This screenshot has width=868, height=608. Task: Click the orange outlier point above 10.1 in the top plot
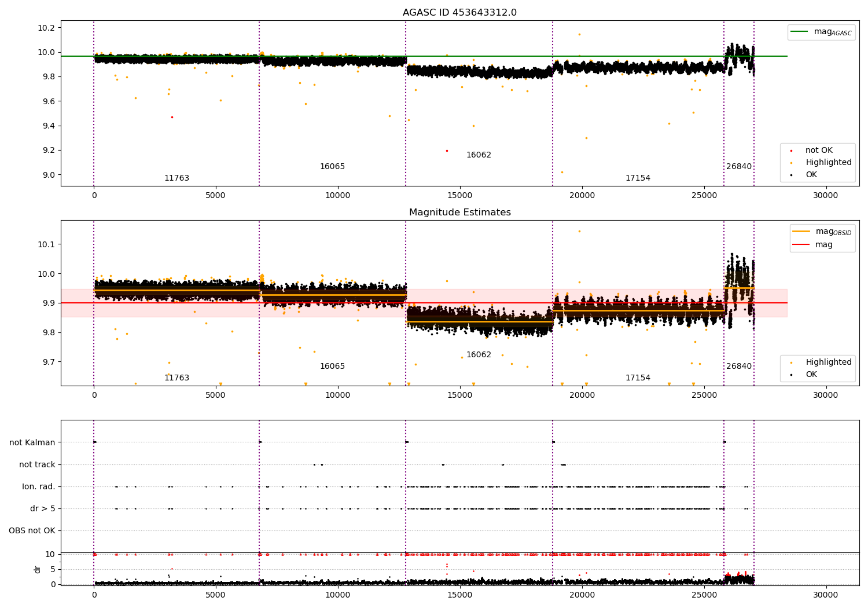coord(579,34)
